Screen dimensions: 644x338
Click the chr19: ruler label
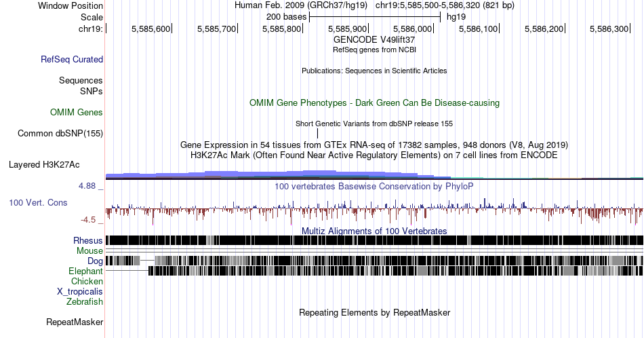91,29
